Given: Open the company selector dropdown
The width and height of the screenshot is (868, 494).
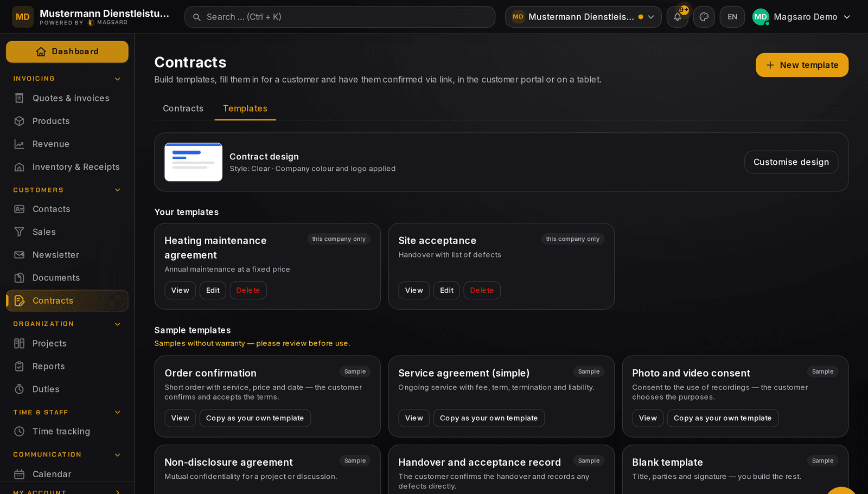Looking at the screenshot, I should 583,17.
